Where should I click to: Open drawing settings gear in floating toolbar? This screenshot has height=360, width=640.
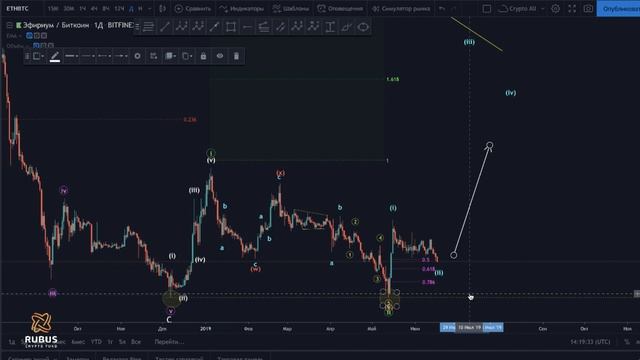(138, 56)
